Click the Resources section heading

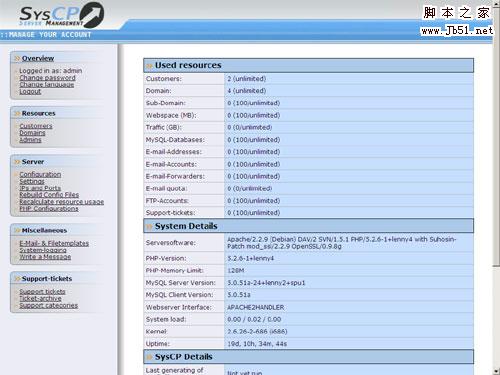click(39, 113)
